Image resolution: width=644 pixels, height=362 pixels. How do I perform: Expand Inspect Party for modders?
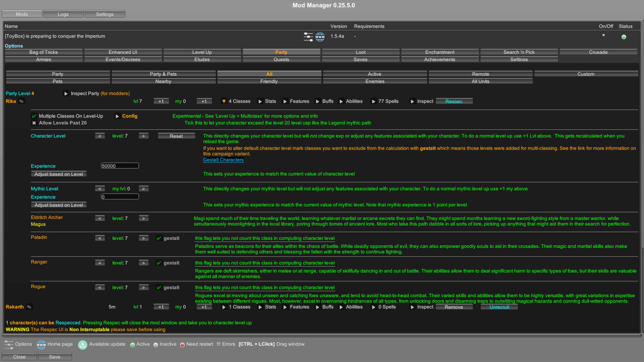[66, 94]
